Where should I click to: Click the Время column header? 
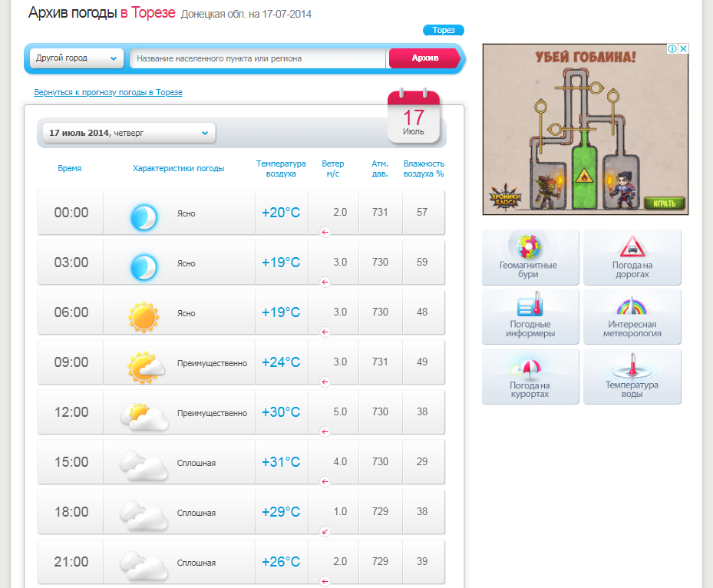[70, 168]
